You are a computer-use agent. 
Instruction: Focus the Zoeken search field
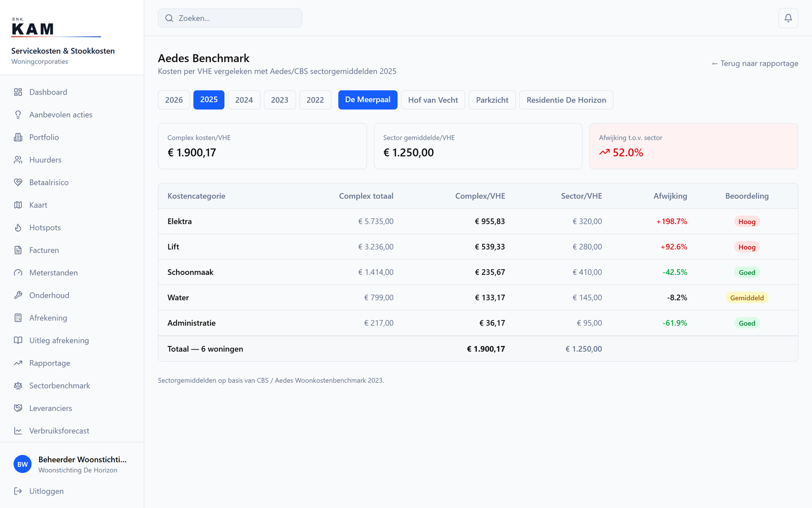230,18
